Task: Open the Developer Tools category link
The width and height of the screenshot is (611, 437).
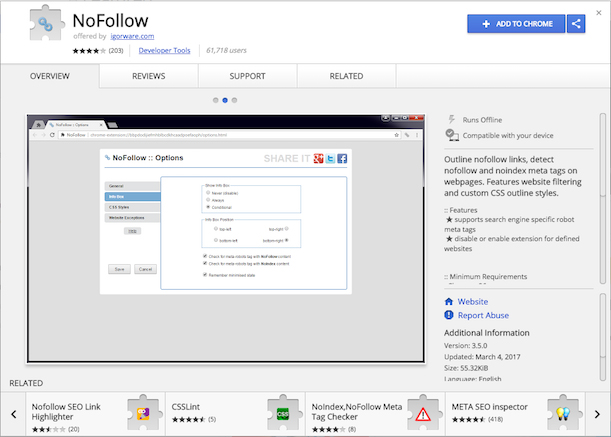Action: pyautogui.click(x=164, y=50)
